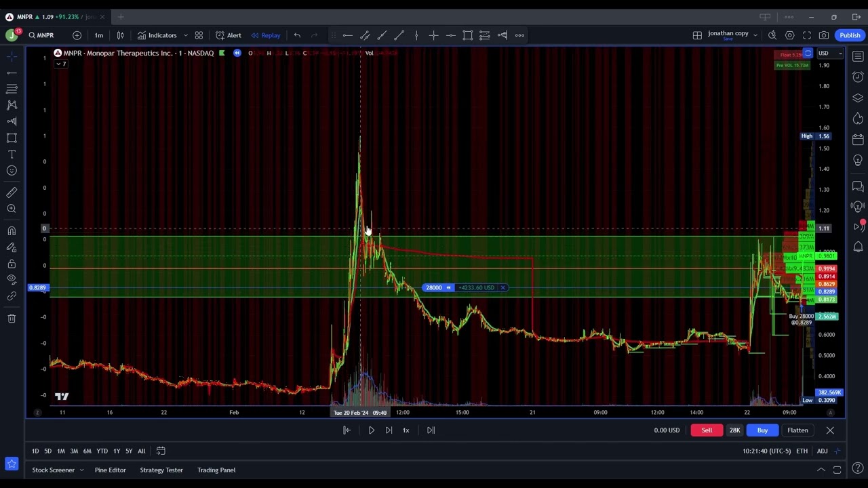Expand the Indicators favorites dropdown arrow
Viewport: 868px width, 488px height.
coord(185,35)
